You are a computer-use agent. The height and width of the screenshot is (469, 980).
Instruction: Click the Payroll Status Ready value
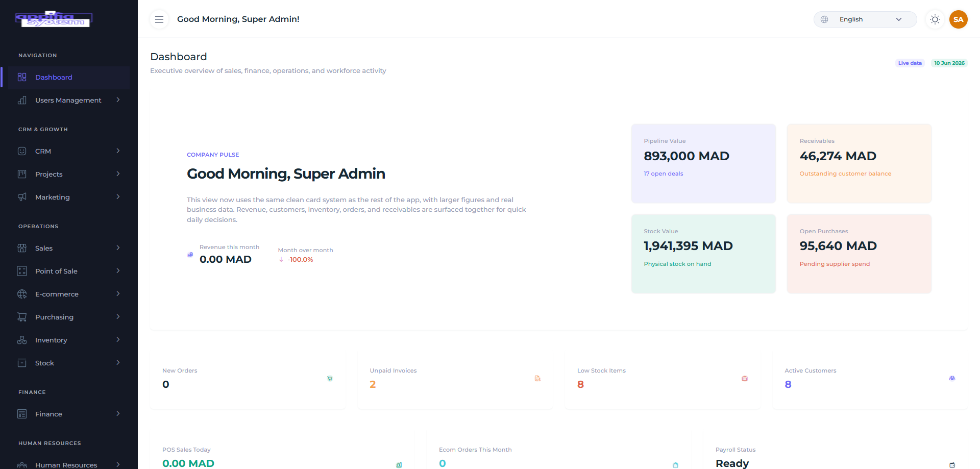[732, 463]
